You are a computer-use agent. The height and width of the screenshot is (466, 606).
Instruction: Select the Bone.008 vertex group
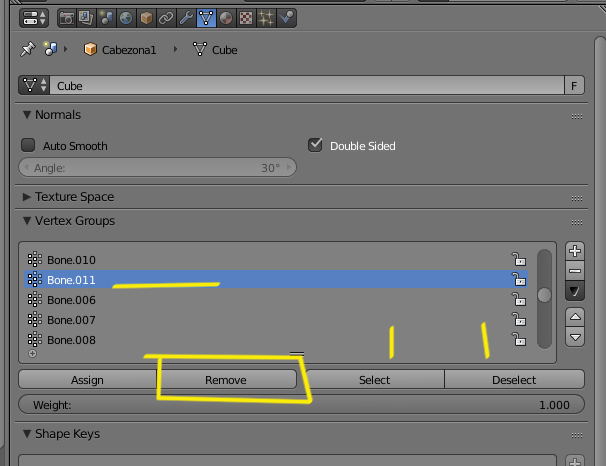pos(276,340)
